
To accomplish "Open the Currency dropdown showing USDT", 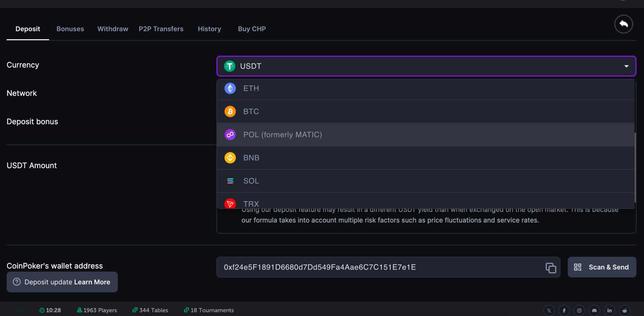I will 426,66.
